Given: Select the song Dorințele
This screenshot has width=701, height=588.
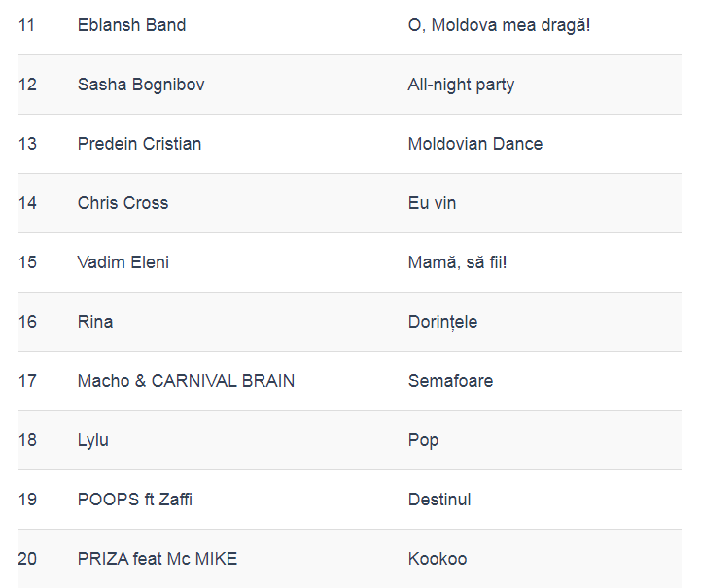Looking at the screenshot, I should point(442,322).
